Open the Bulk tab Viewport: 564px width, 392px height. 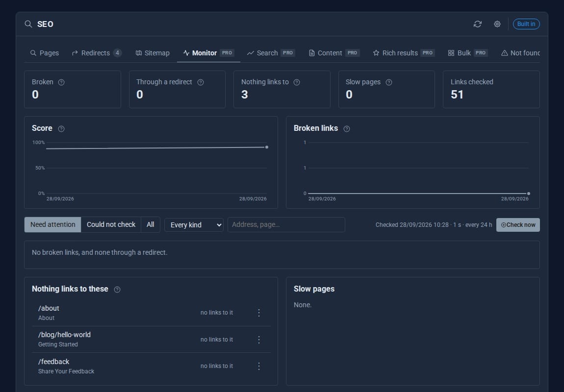click(467, 53)
